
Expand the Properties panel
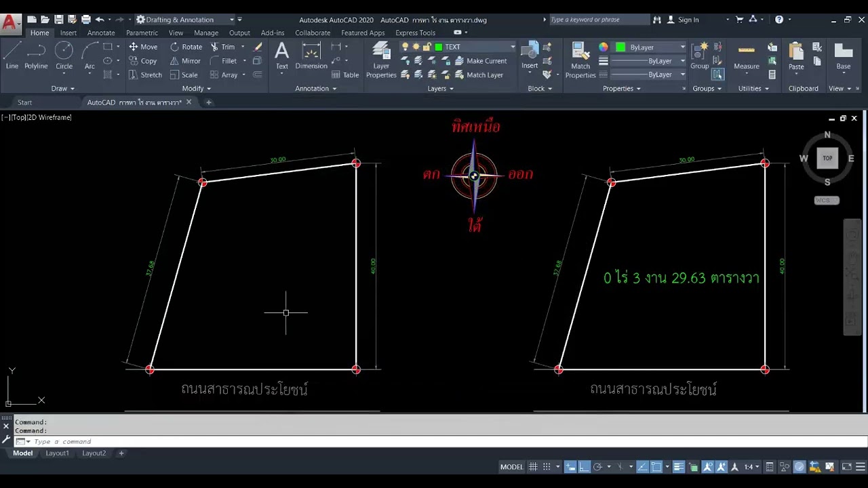coord(622,88)
